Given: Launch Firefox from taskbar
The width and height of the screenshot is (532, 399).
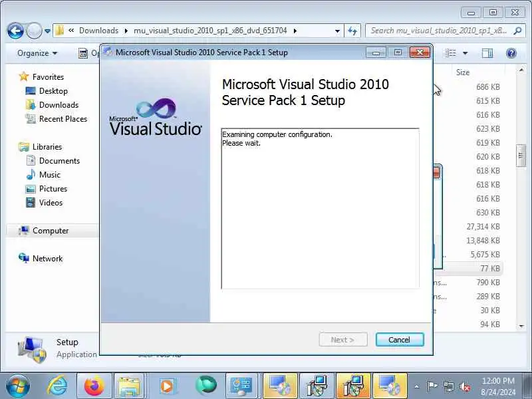Looking at the screenshot, I should pos(94,386).
